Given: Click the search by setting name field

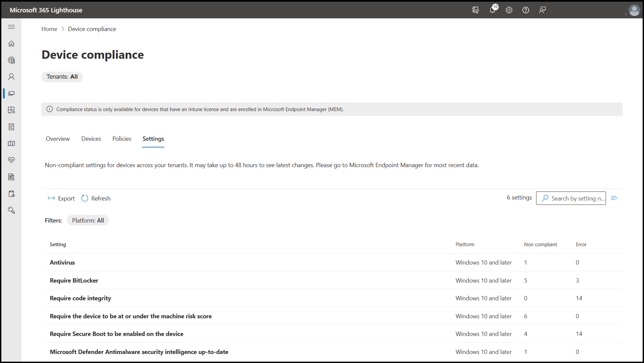Looking at the screenshot, I should (575, 199).
